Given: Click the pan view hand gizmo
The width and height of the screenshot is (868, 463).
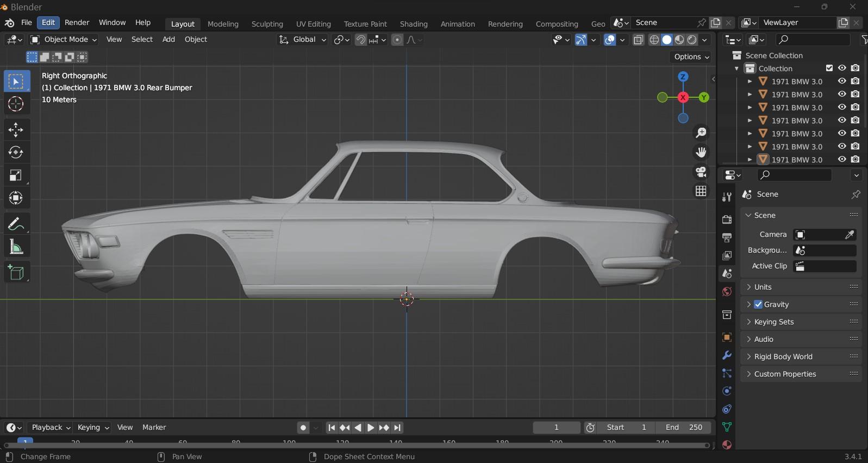Looking at the screenshot, I should point(701,152).
